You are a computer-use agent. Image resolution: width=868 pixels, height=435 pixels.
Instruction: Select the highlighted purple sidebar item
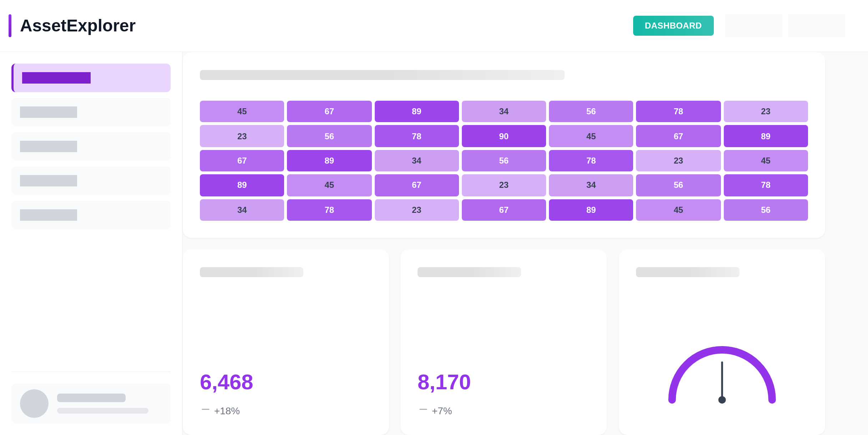point(91,78)
